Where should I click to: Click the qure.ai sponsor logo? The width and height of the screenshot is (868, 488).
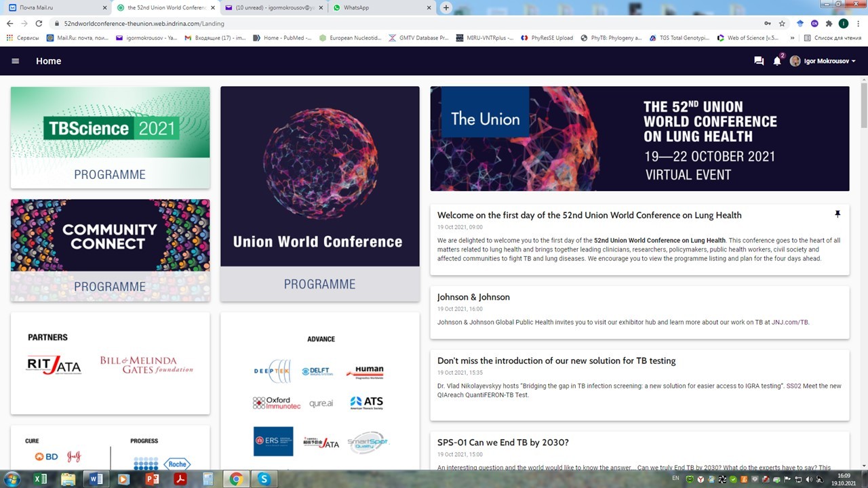point(321,403)
